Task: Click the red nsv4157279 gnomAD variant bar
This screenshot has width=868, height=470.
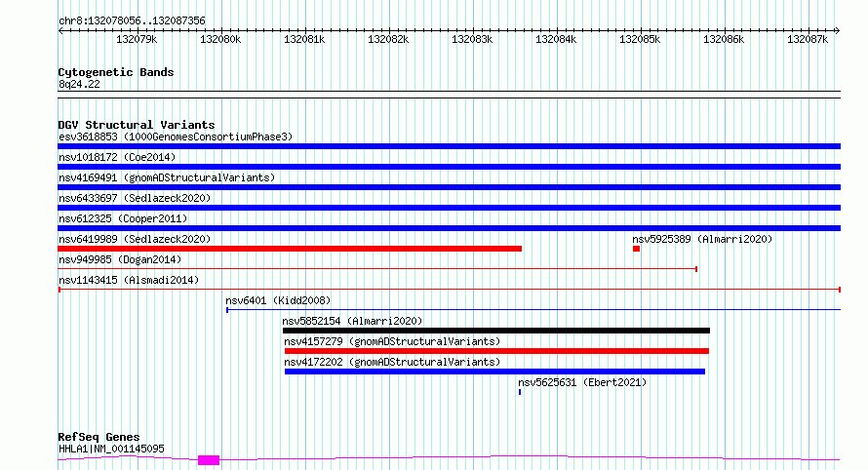Action: pyautogui.click(x=496, y=351)
